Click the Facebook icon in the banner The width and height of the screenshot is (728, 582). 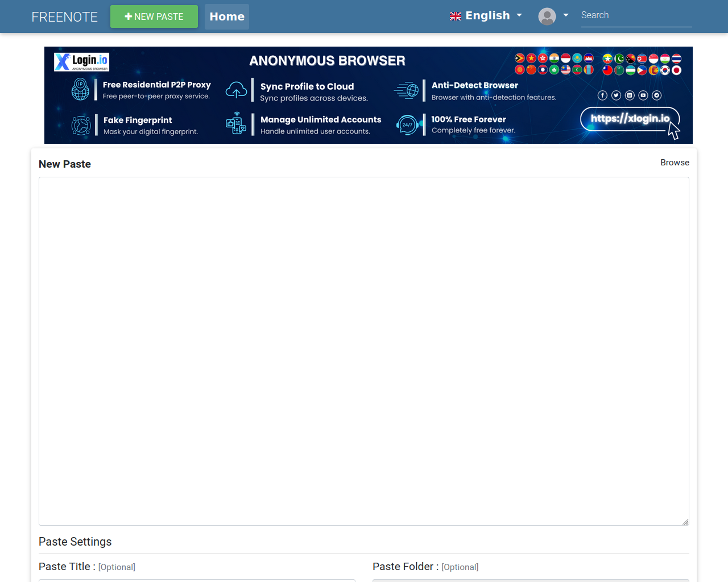click(x=602, y=95)
